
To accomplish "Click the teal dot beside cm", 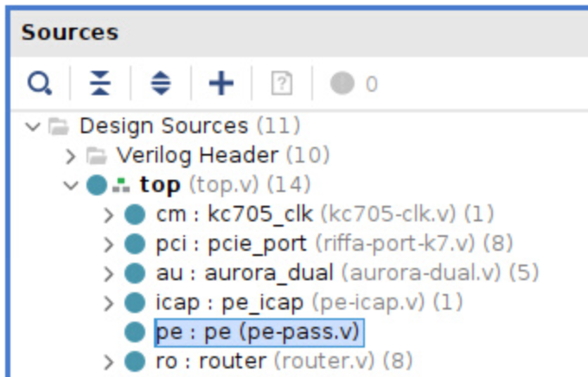I will click(135, 214).
